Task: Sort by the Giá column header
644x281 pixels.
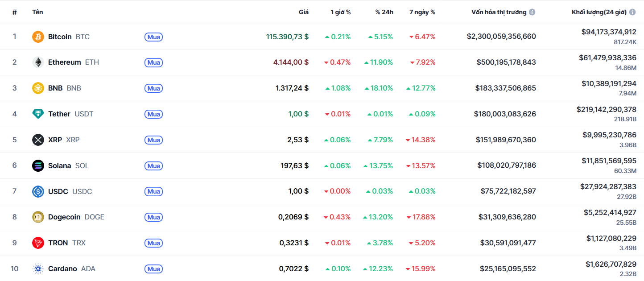Action: (304, 12)
